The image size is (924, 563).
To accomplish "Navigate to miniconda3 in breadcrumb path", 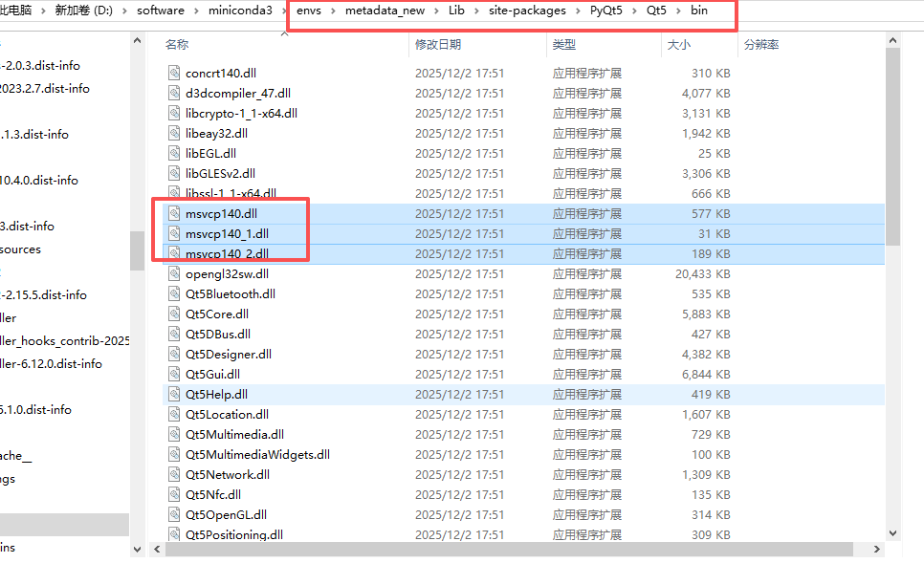I will pos(240,11).
